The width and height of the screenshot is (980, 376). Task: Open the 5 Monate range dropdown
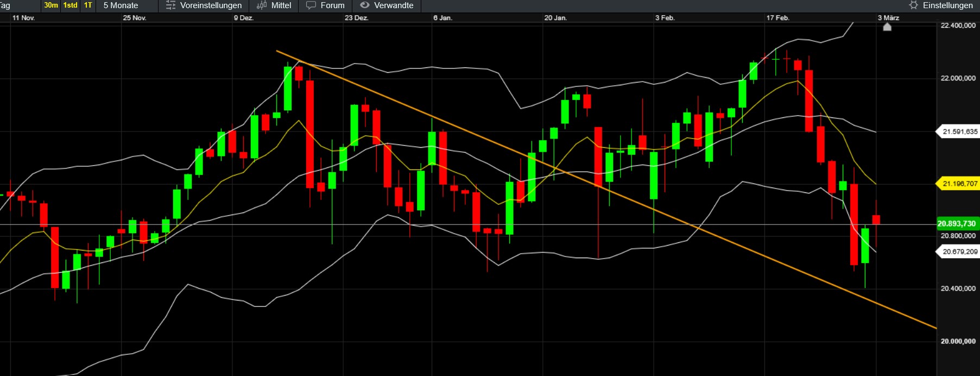(121, 5)
